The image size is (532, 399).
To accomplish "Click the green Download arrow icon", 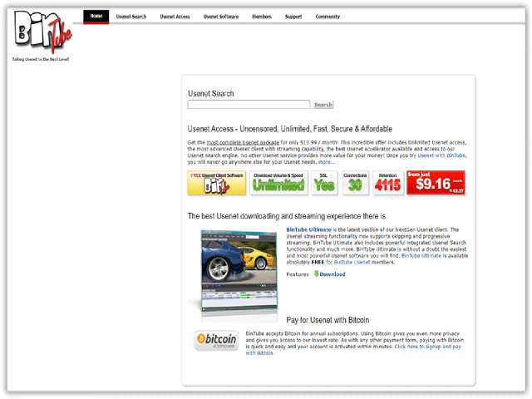I will pyautogui.click(x=316, y=273).
